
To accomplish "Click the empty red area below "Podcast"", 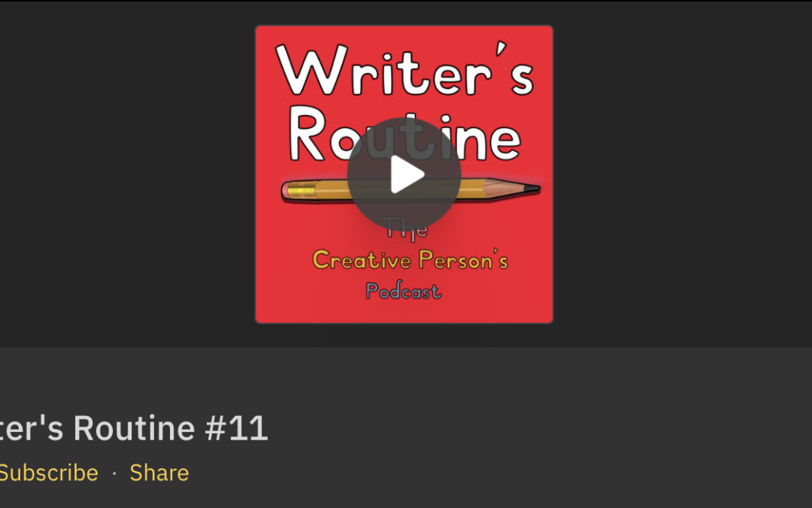I will point(404,312).
